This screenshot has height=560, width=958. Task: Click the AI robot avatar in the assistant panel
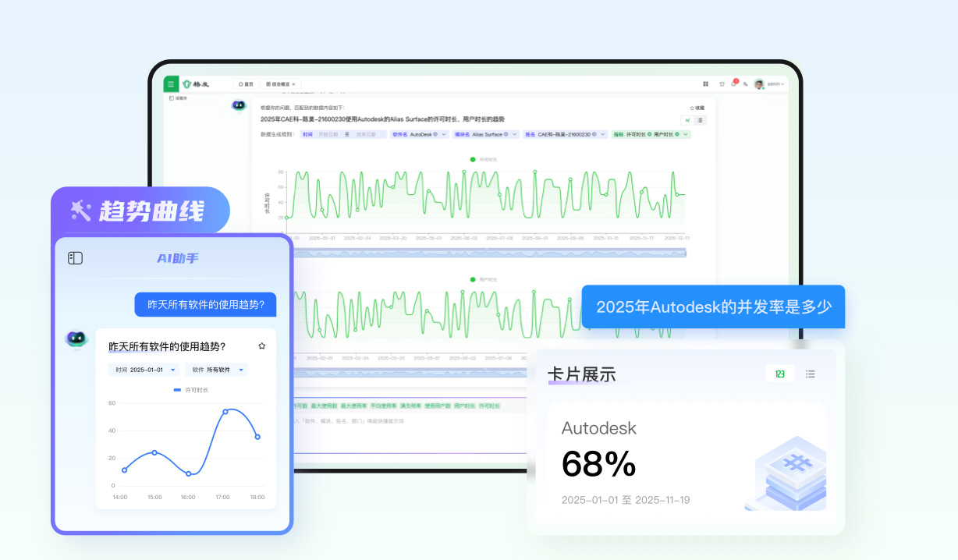pos(76,339)
